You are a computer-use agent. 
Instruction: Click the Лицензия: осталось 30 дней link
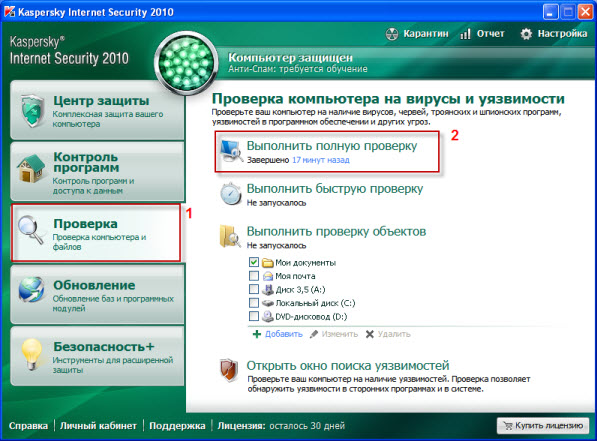(x=281, y=426)
